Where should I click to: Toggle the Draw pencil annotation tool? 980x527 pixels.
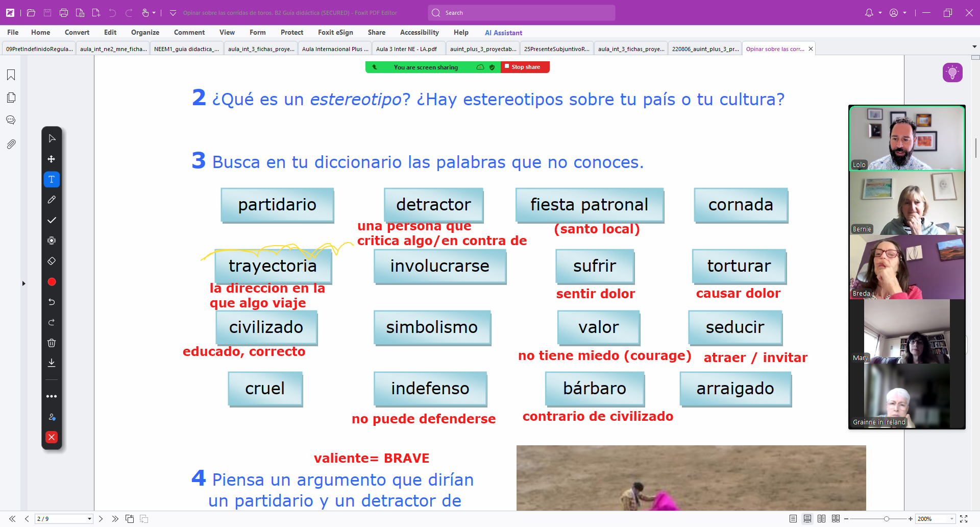(52, 200)
